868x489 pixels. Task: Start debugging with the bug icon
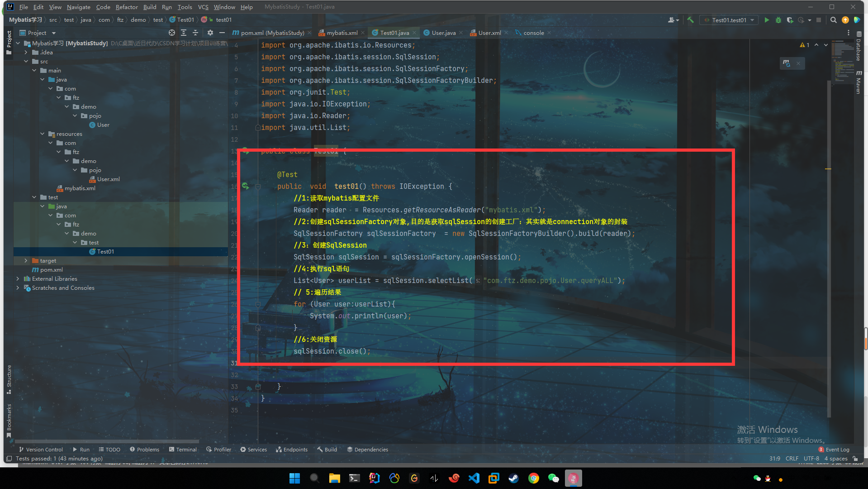778,20
